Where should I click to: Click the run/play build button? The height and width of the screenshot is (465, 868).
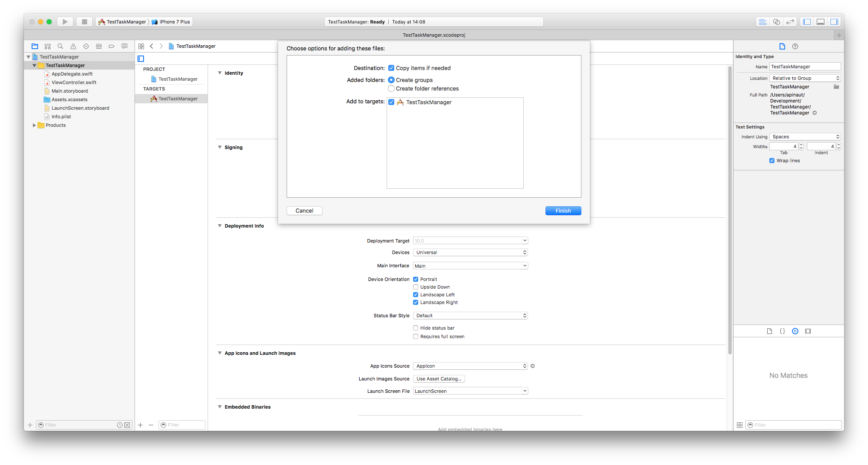[x=65, y=21]
